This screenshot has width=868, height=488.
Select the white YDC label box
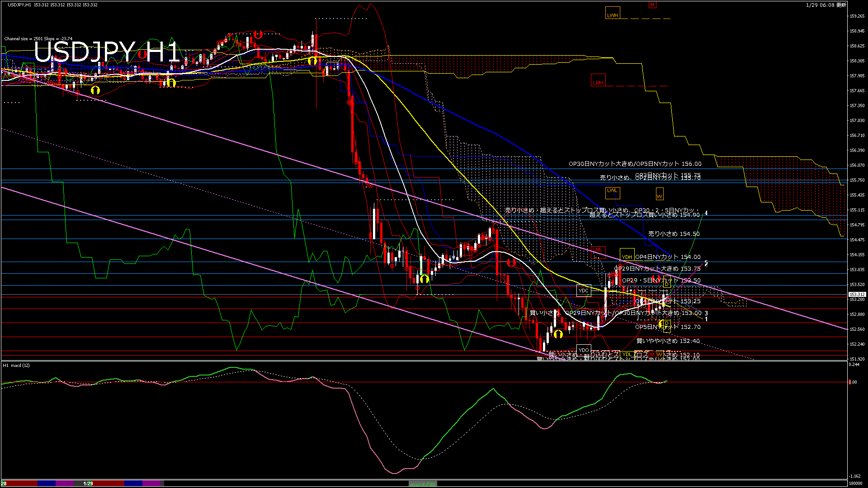click(x=584, y=290)
